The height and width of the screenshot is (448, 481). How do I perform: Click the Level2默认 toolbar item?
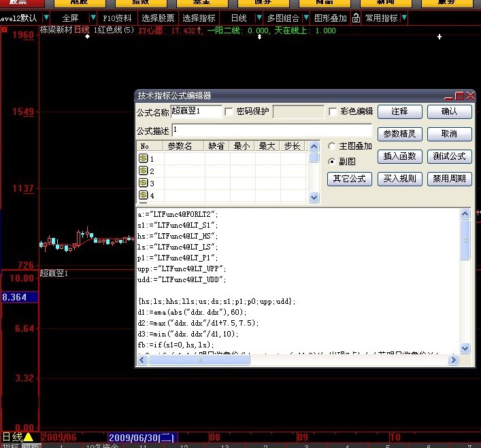click(x=18, y=18)
